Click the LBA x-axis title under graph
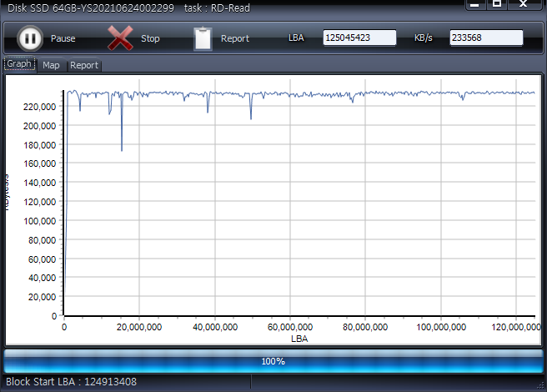This screenshot has height=392, width=547. 299,339
